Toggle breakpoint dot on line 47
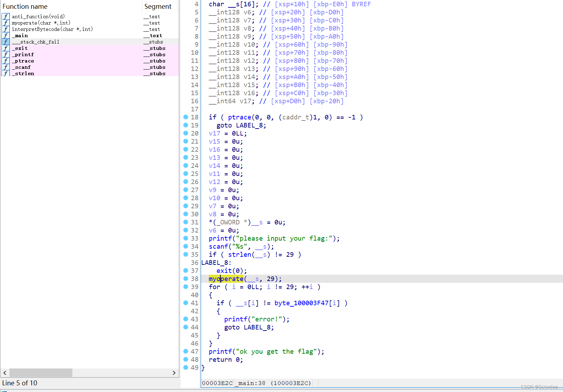This screenshot has height=392, width=563. [186, 351]
